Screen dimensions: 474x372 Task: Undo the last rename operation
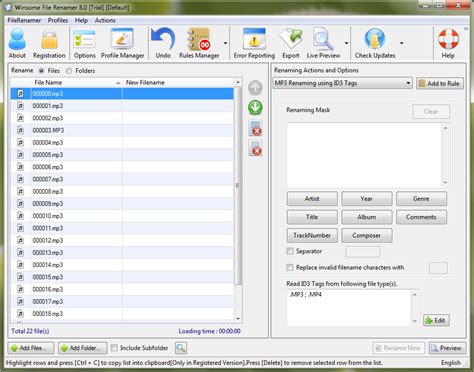coord(163,43)
